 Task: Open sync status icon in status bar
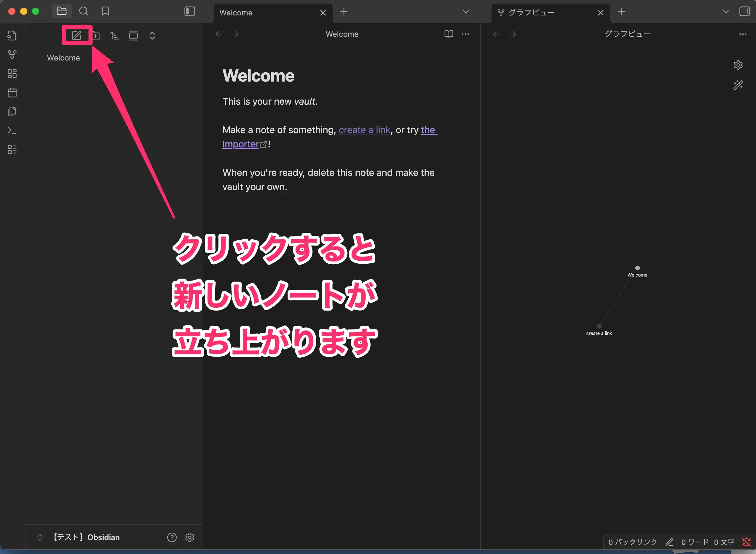click(746, 542)
